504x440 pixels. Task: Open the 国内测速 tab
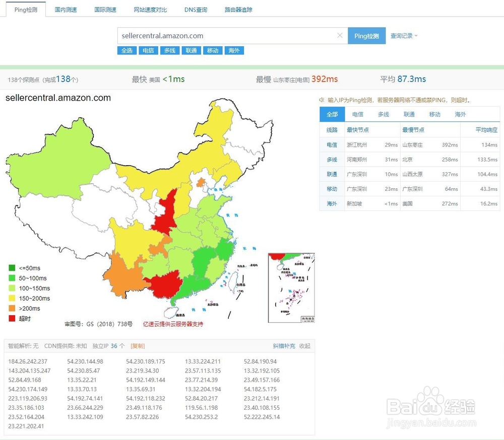(66, 10)
